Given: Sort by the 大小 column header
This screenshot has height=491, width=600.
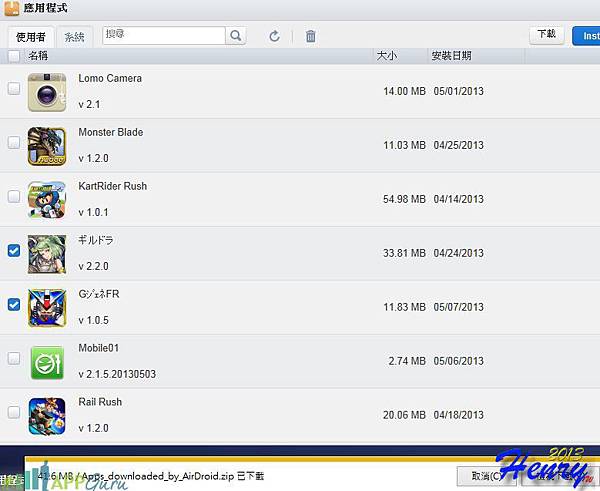Looking at the screenshot, I should tap(386, 56).
